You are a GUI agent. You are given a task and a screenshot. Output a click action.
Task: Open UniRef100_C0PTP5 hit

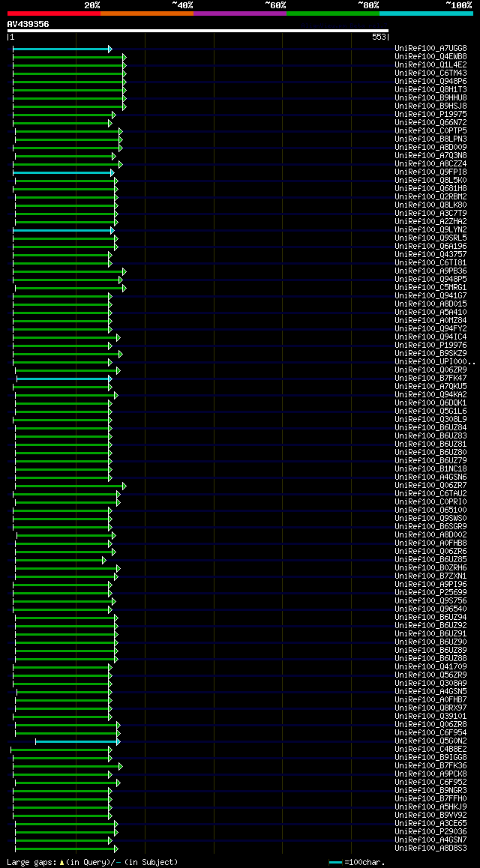click(x=430, y=130)
